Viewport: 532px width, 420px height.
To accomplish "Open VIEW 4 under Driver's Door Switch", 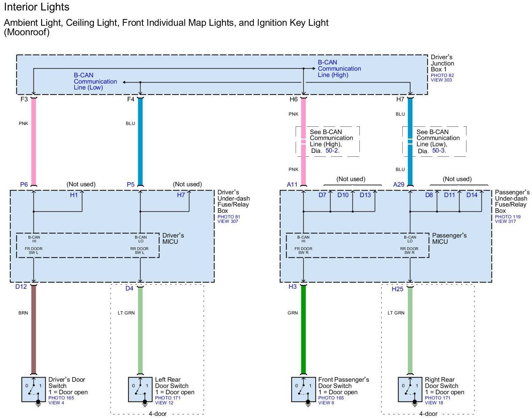I will [56, 403].
